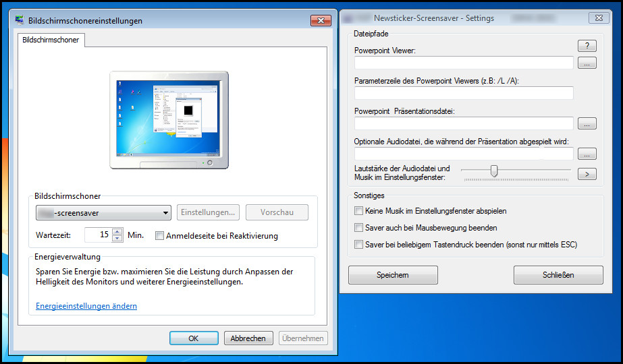Click the Abbrechen button

(248, 338)
